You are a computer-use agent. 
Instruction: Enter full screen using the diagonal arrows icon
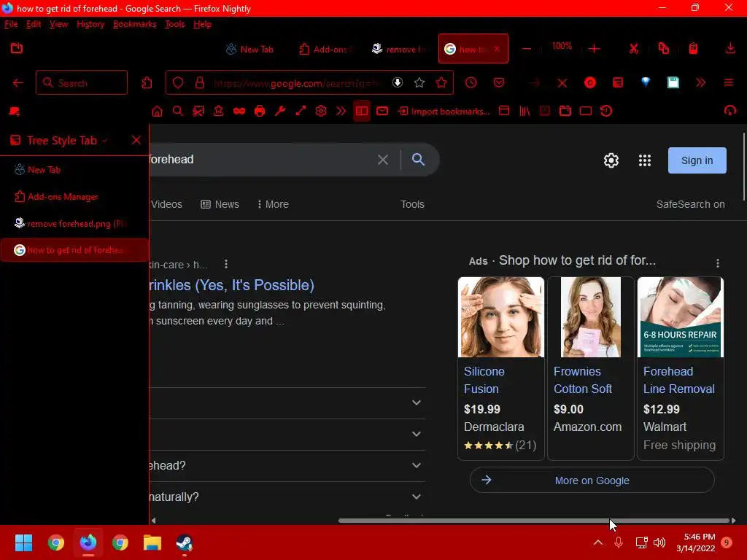pos(301,112)
